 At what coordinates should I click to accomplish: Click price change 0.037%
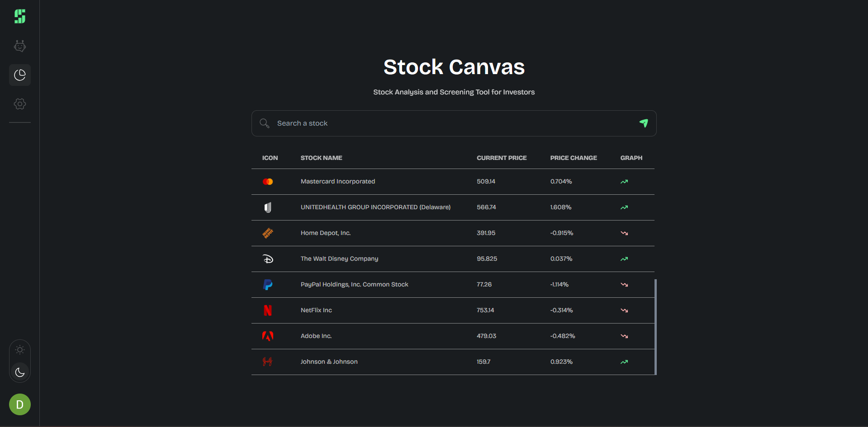[561, 259]
